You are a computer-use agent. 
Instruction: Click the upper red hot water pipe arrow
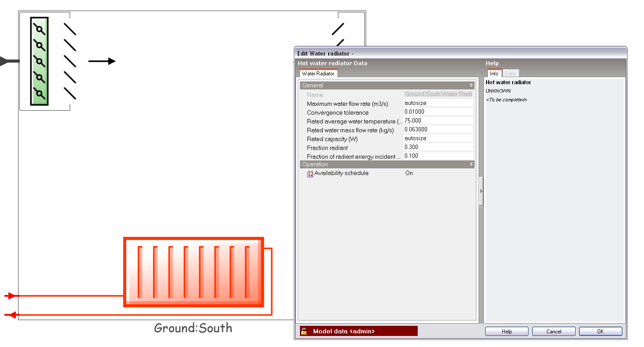click(11, 296)
